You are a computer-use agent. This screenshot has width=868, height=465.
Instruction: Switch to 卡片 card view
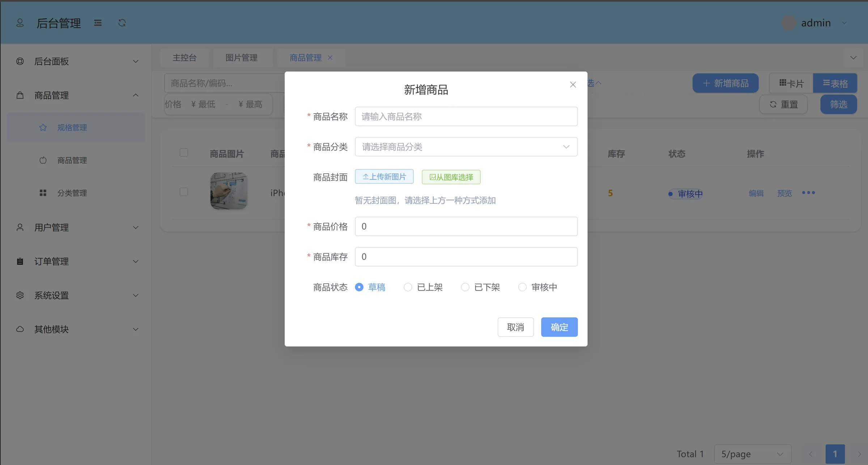[x=791, y=83]
